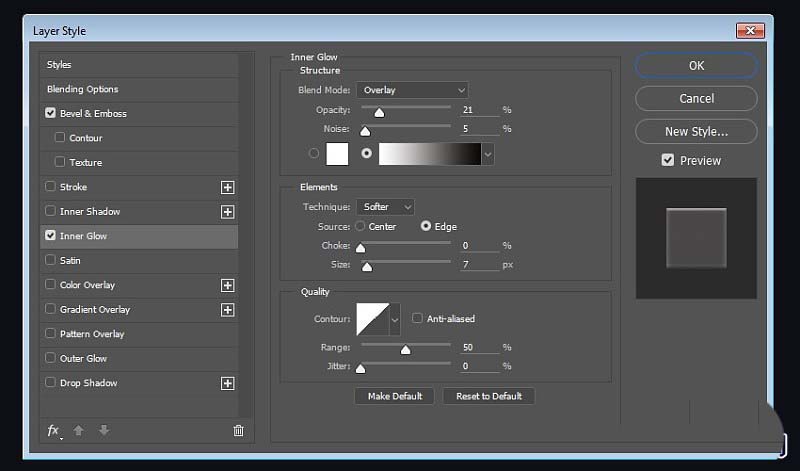
Task: Disable the Inner Glow checkbox
Action: coord(50,235)
